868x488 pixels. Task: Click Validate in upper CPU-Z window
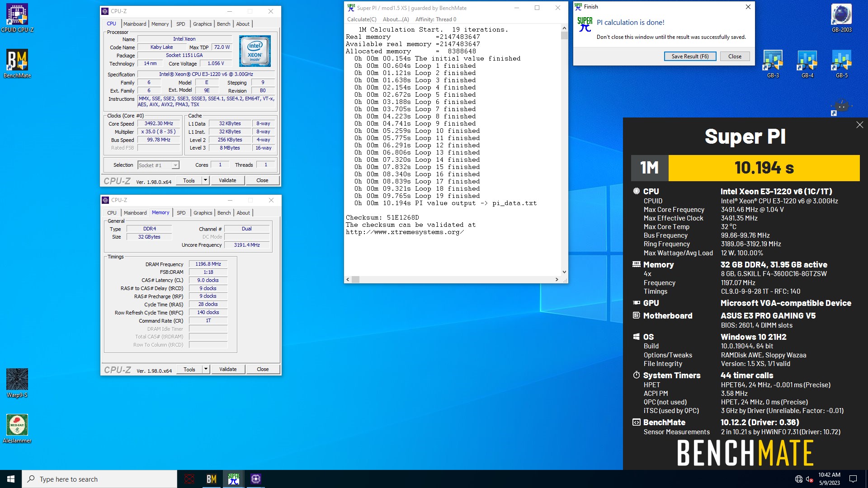pos(227,180)
